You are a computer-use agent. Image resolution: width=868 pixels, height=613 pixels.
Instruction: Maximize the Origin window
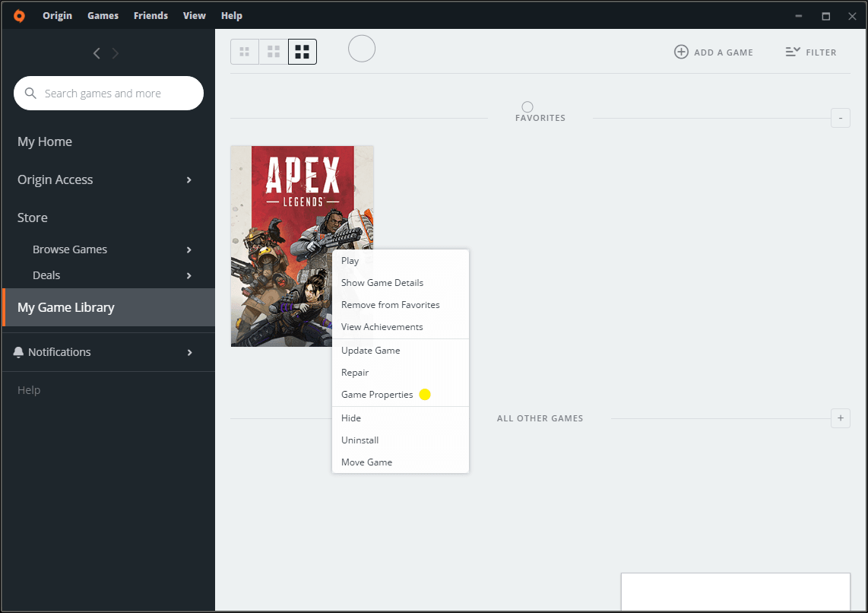826,16
